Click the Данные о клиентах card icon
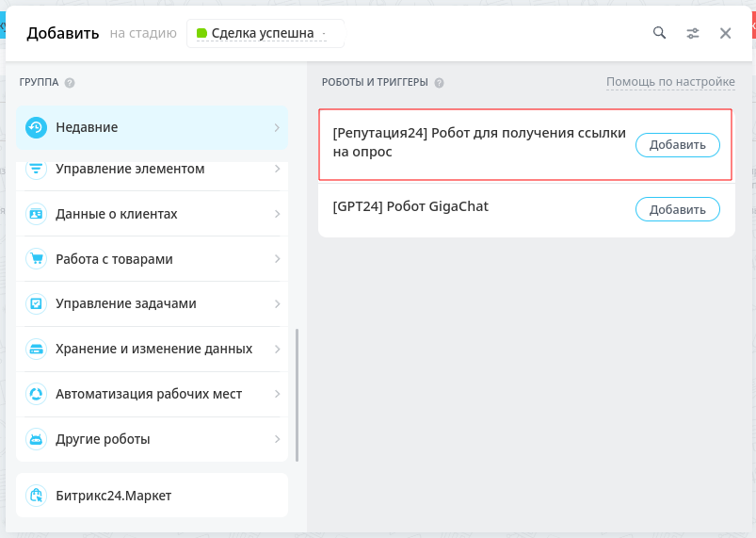 [x=36, y=214]
